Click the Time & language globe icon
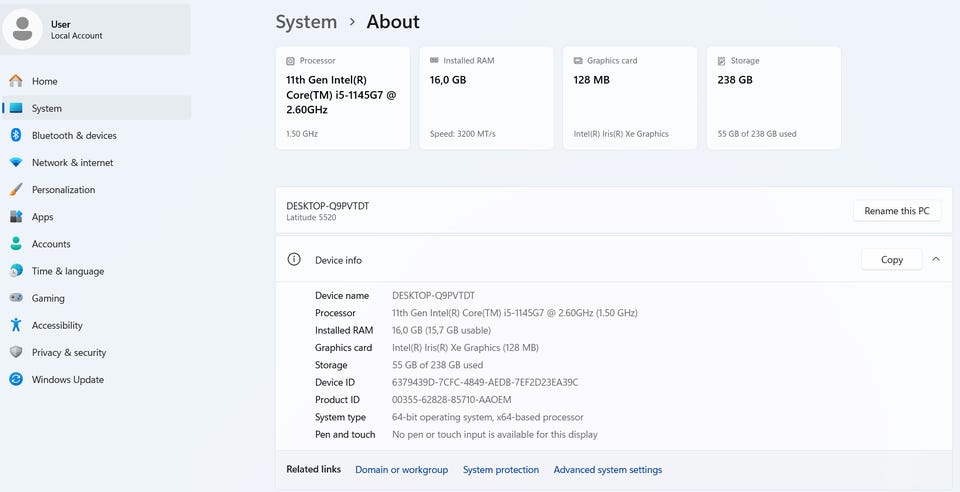The height and width of the screenshot is (492, 960). click(x=16, y=270)
